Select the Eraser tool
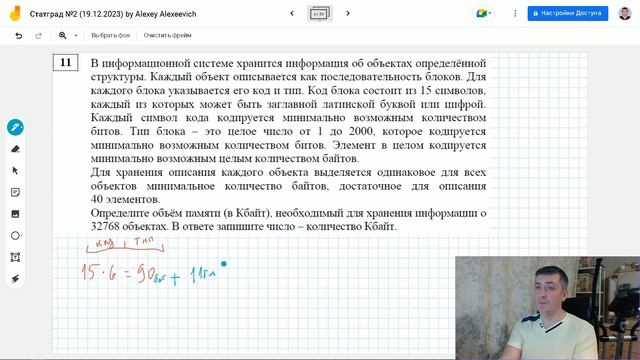The width and height of the screenshot is (640, 360). pos(16,149)
